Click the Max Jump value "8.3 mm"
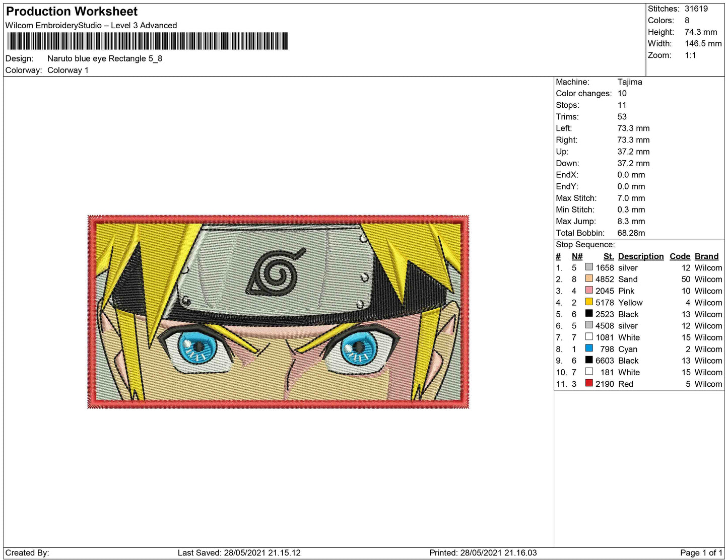This screenshot has height=560, width=728. tap(632, 221)
